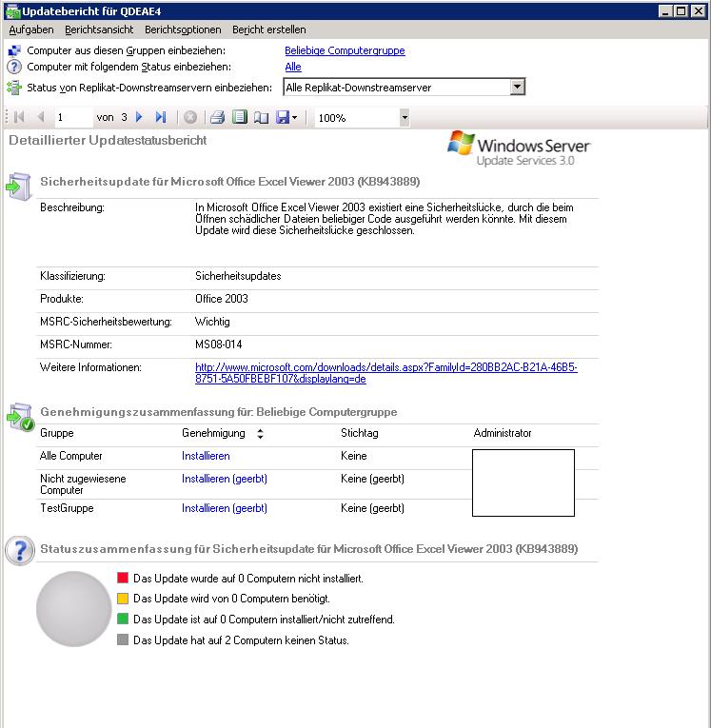The width and height of the screenshot is (711, 728).
Task: Go to next report page
Action: (x=139, y=117)
